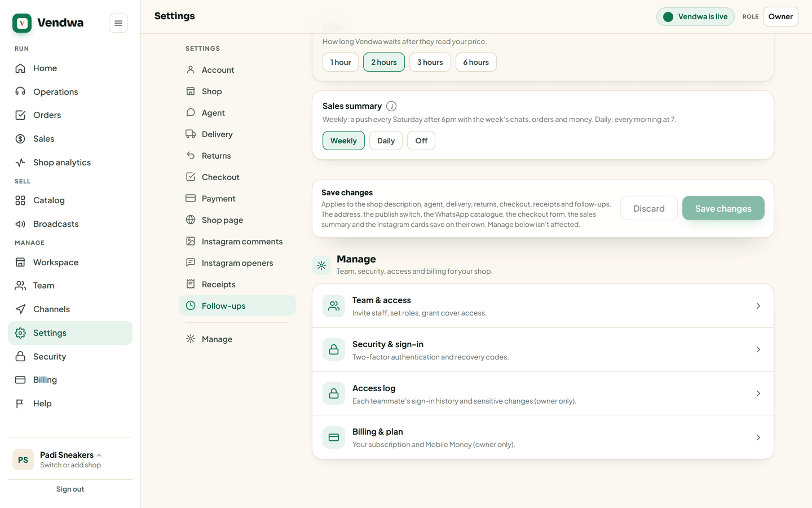Open Security & sign-in row chevron

(x=758, y=350)
